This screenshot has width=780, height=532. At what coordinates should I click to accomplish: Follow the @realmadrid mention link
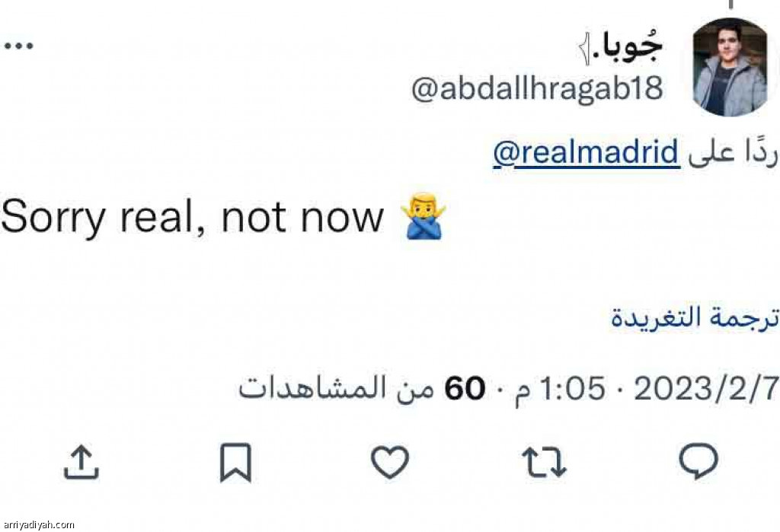pos(585,153)
